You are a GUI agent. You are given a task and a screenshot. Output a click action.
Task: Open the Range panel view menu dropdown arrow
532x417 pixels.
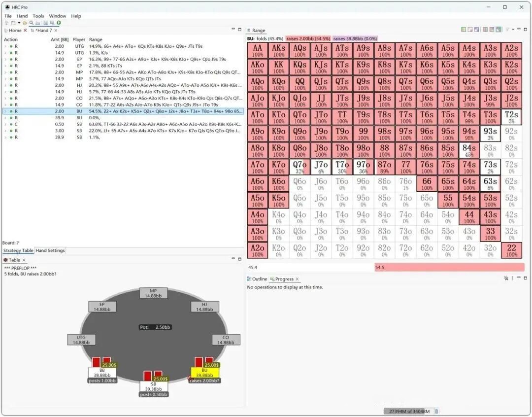513,30
